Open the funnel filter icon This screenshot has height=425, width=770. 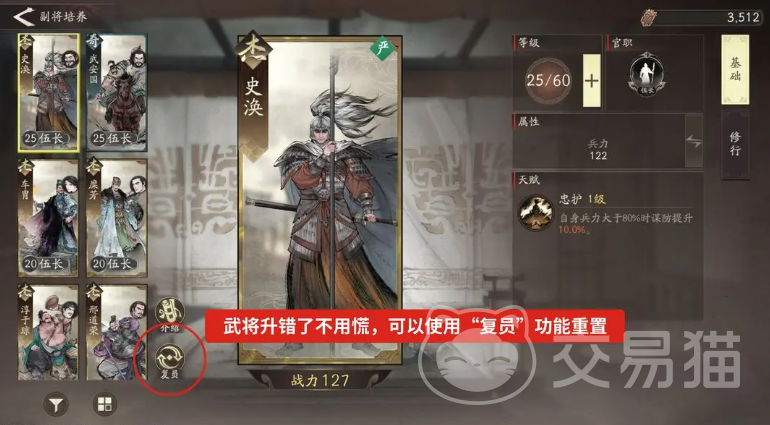[56, 405]
